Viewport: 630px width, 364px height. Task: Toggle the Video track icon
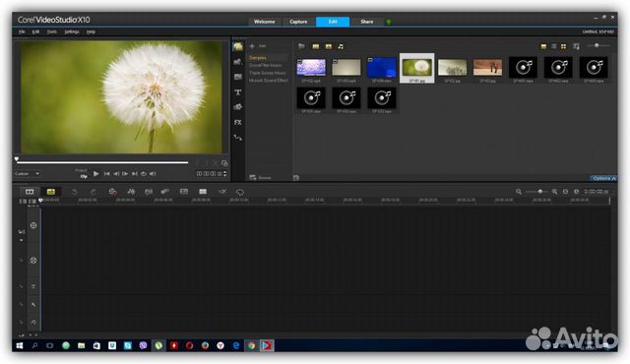point(33,225)
